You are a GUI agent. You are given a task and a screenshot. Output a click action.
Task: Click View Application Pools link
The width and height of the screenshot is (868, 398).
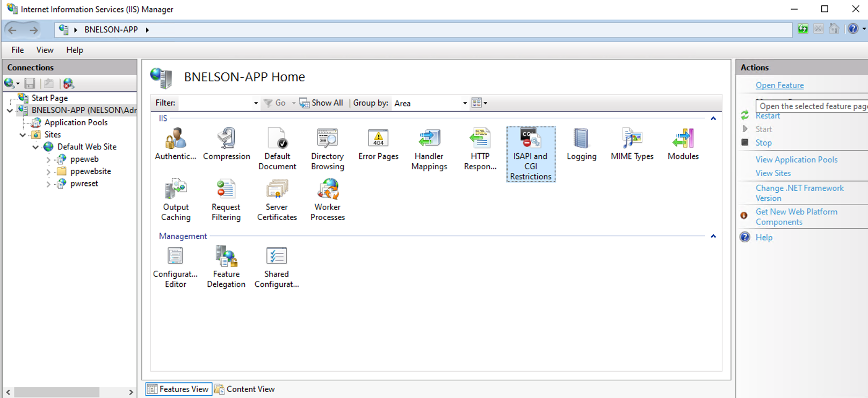(x=797, y=160)
